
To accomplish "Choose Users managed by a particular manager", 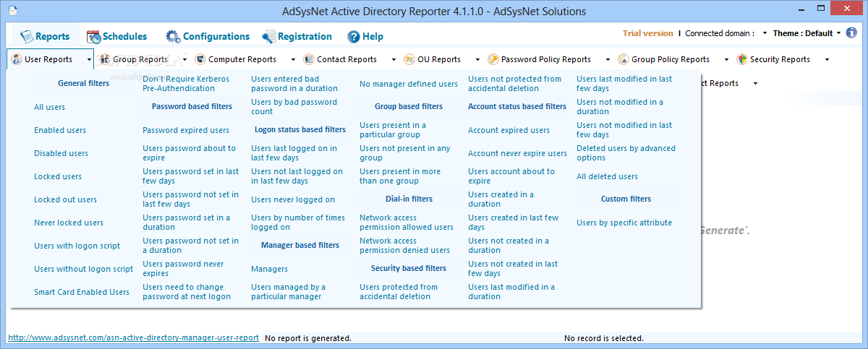I will [288, 292].
